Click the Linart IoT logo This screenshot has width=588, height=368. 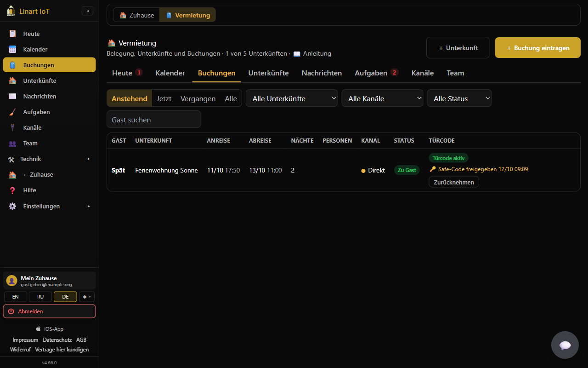click(x=11, y=11)
